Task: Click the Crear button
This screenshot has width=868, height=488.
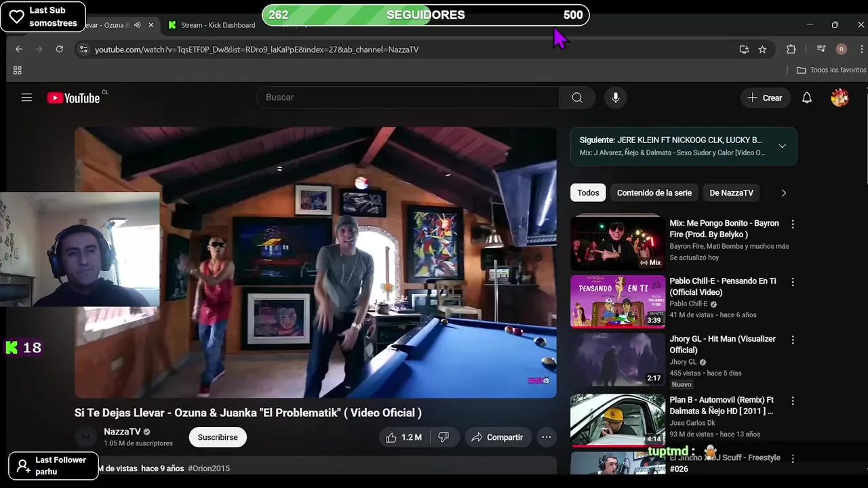Action: [765, 98]
